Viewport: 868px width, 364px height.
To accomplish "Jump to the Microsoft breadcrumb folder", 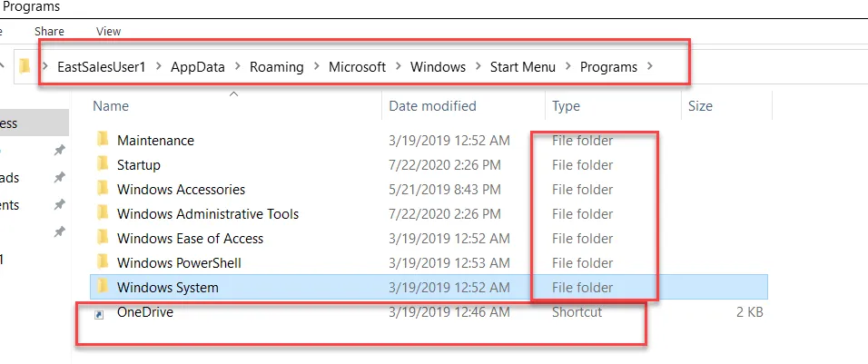I will [357, 67].
